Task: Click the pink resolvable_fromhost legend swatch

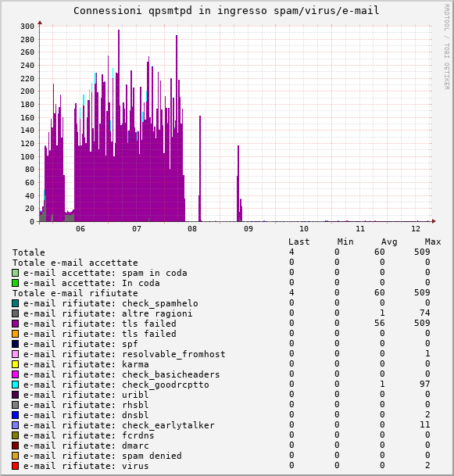Action: click(x=15, y=354)
